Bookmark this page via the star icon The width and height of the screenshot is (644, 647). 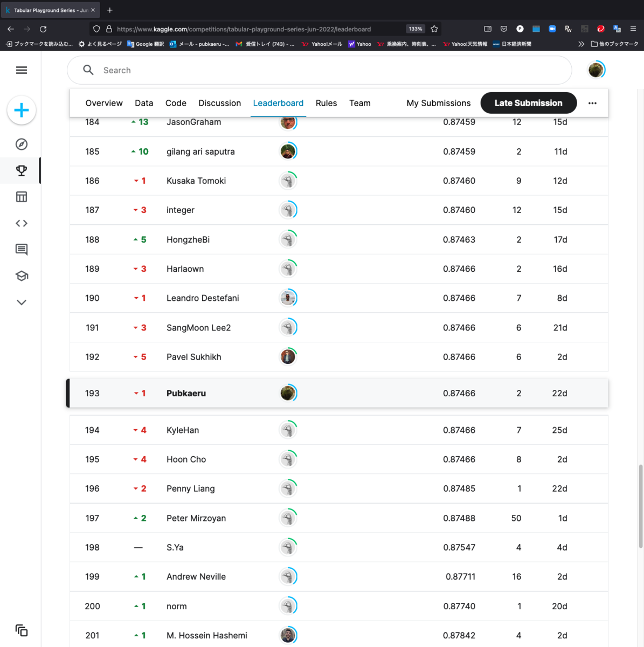tap(434, 29)
